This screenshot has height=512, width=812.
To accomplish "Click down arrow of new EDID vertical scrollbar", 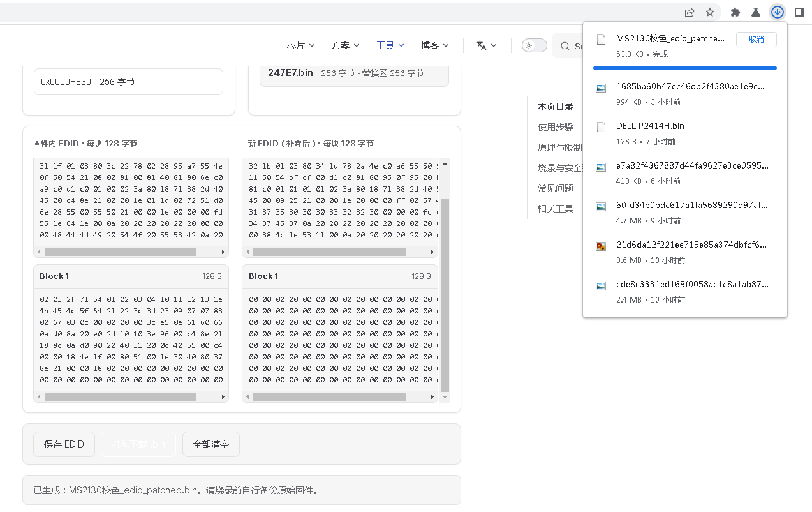I will [445, 397].
